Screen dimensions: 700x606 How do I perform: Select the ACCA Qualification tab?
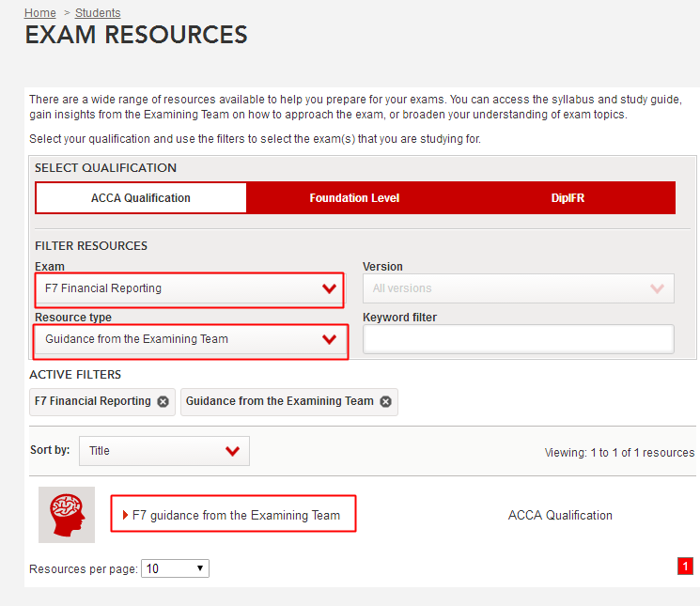click(x=141, y=198)
